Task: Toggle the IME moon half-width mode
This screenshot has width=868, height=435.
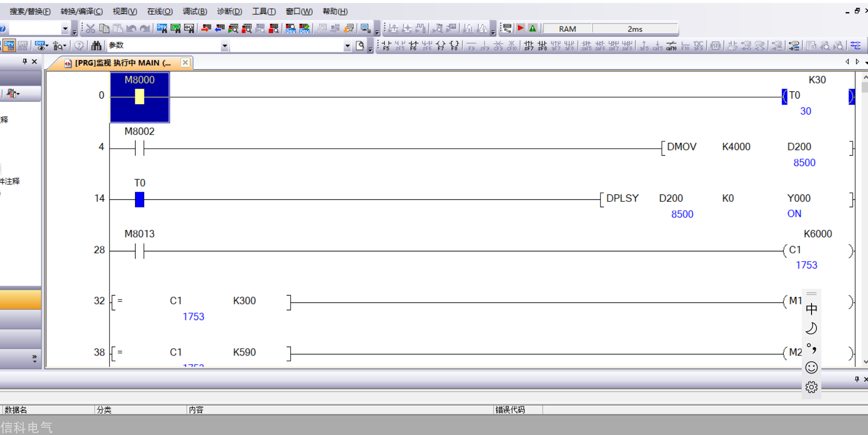Action: pos(812,328)
